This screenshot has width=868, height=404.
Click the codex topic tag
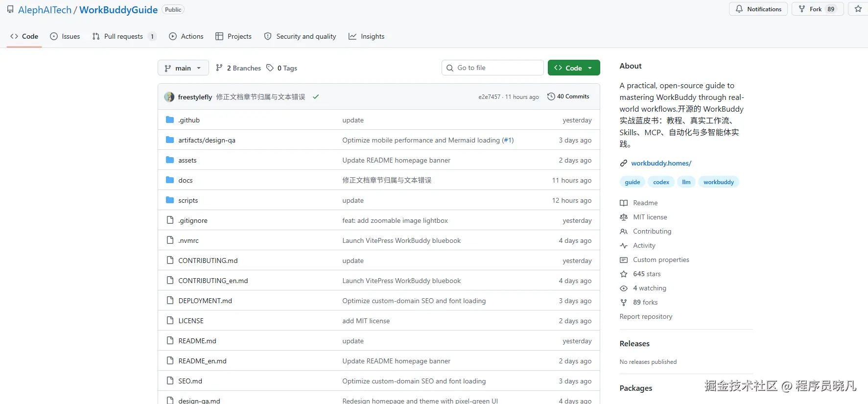tap(661, 182)
